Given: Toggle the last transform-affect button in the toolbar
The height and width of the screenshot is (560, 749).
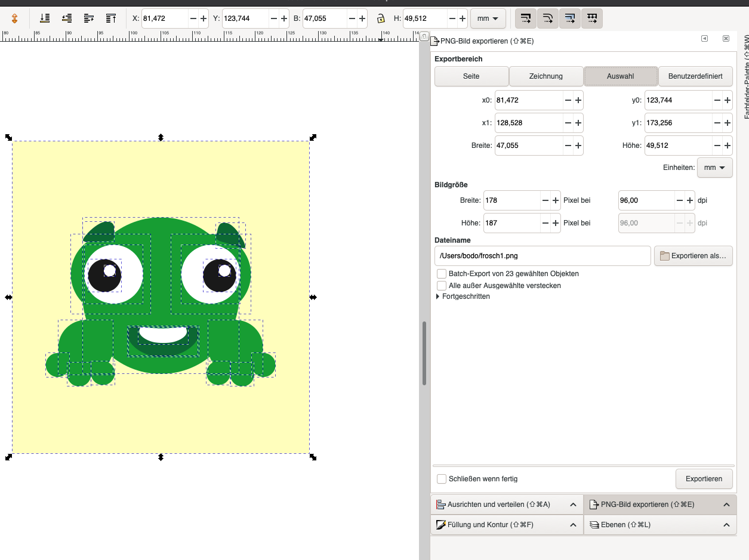Looking at the screenshot, I should (x=591, y=18).
